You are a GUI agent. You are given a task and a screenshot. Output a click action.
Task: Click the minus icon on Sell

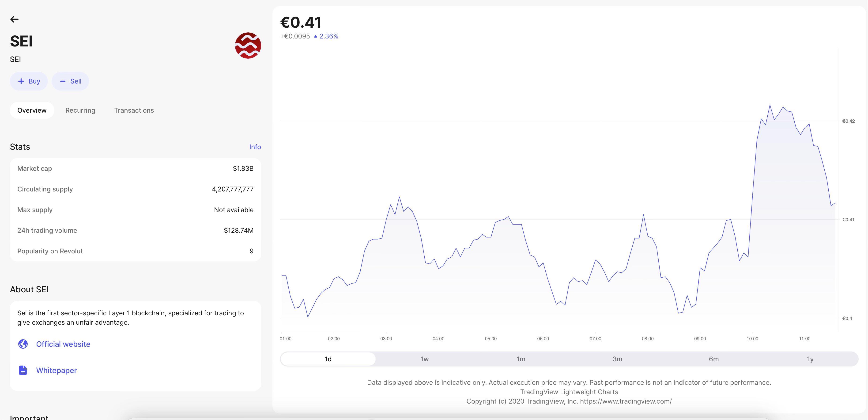63,81
